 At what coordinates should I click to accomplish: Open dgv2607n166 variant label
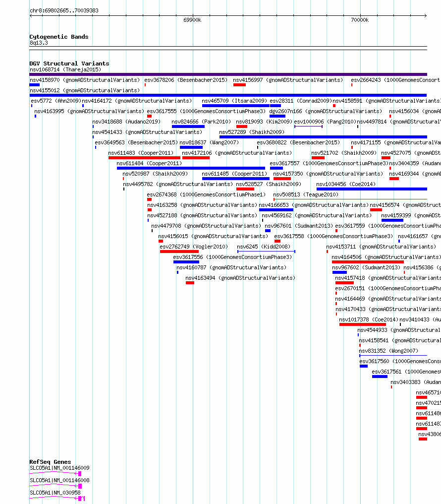pyautogui.click(x=326, y=111)
